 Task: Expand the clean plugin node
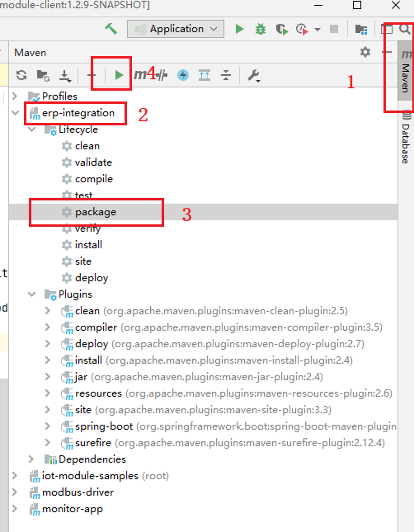[x=48, y=311]
